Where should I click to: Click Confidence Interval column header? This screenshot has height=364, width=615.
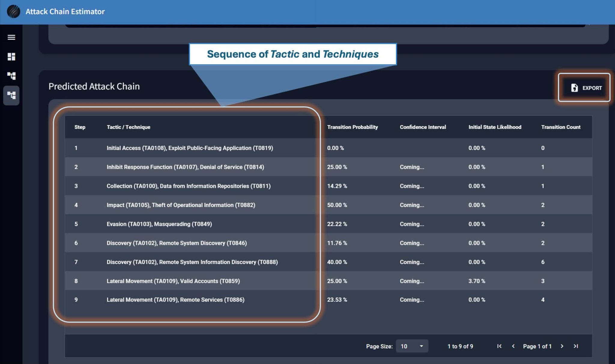tap(423, 127)
